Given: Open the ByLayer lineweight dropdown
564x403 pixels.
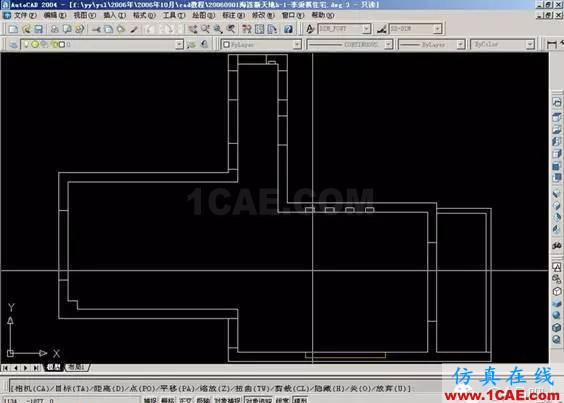Looking at the screenshot, I should [460, 45].
